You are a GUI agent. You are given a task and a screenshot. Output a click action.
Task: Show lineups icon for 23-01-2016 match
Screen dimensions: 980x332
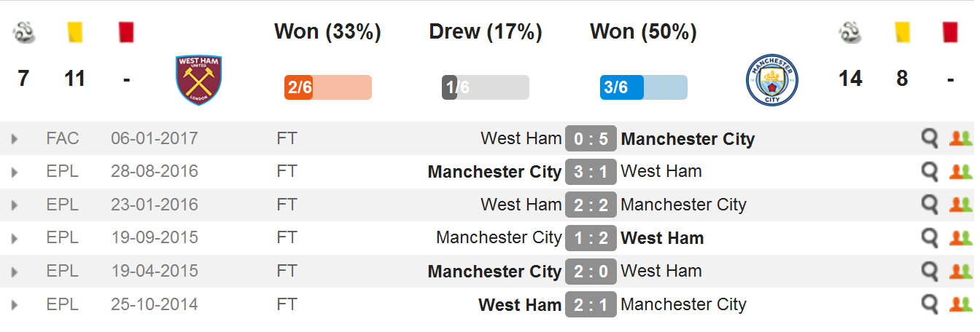point(960,205)
